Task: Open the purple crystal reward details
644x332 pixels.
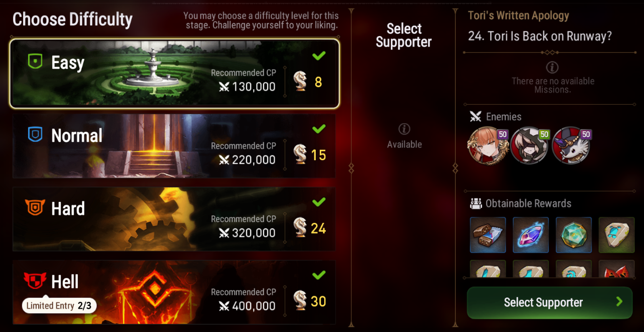Action: (x=531, y=235)
